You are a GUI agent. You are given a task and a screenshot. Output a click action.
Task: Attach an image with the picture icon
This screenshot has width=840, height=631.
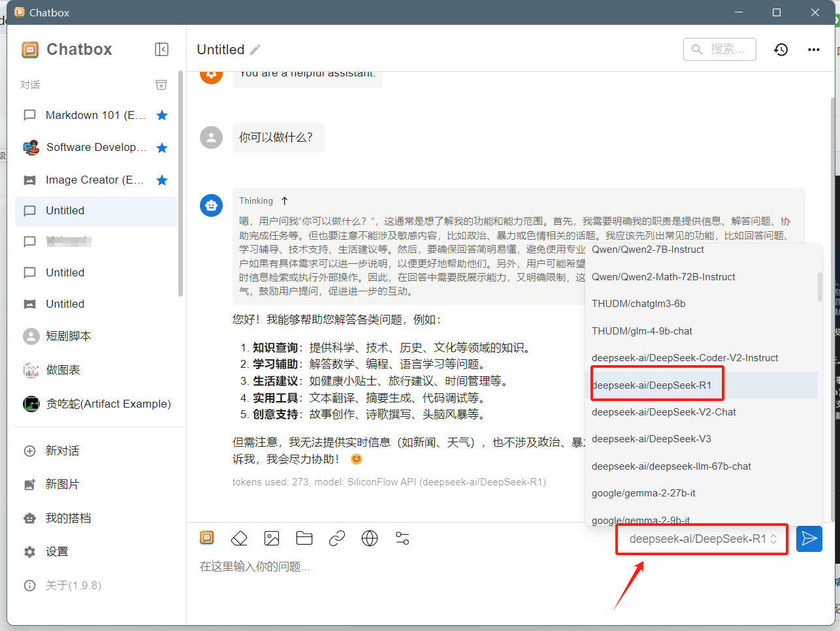tap(272, 538)
